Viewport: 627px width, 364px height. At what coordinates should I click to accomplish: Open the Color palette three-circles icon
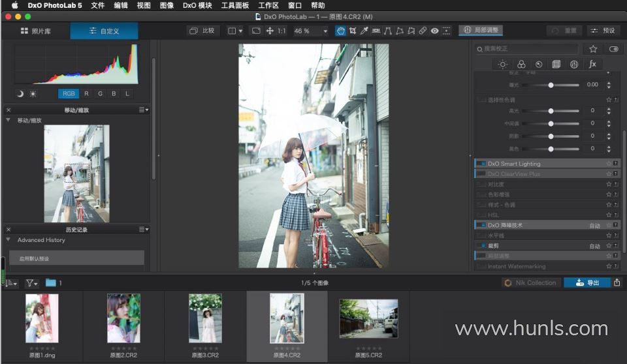point(521,65)
